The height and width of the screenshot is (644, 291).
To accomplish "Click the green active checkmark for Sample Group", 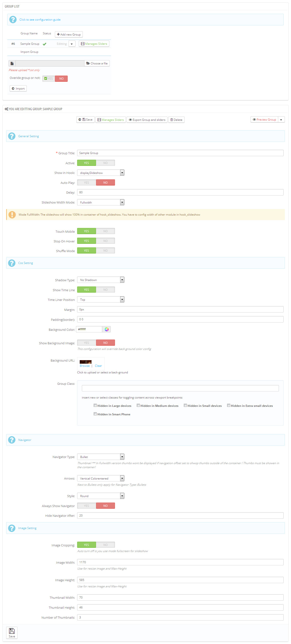I will tap(44, 44).
